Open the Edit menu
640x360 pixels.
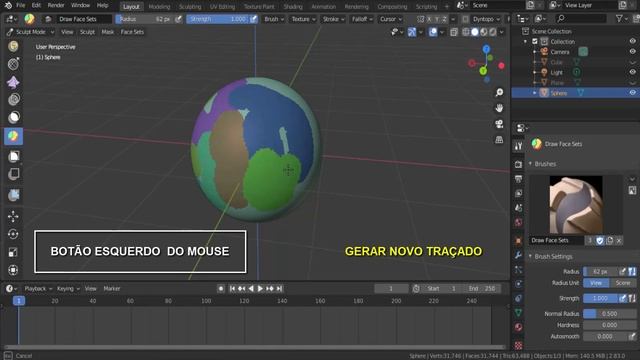[36, 5]
